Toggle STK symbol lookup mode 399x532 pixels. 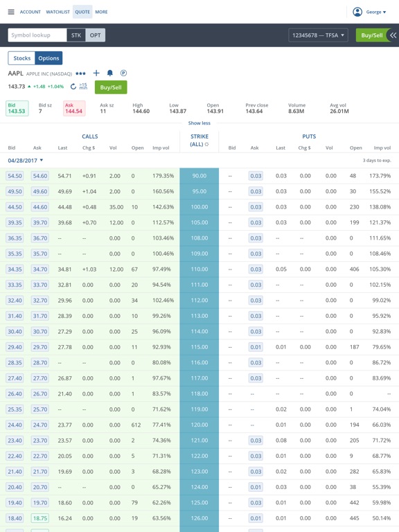coord(76,35)
